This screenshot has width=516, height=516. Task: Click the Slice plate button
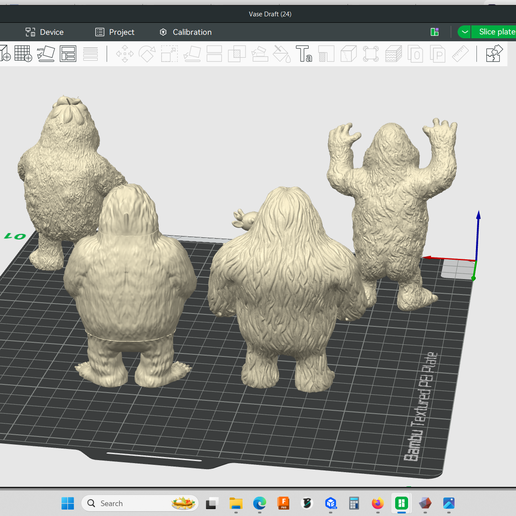(x=494, y=32)
